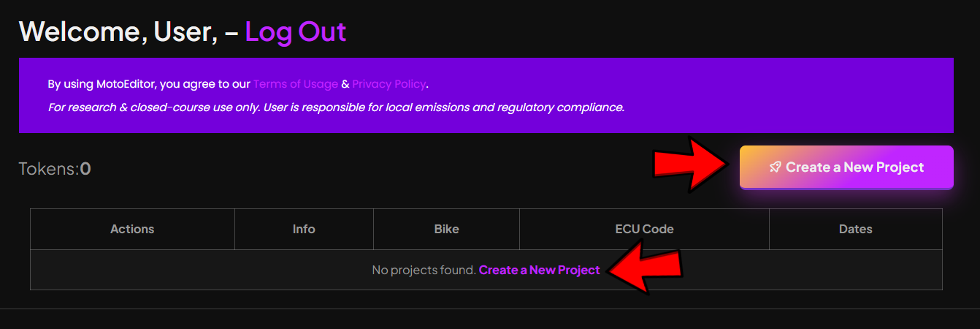This screenshot has width=980, height=329.
Task: Follow the Create a New Project table link
Action: click(x=539, y=270)
